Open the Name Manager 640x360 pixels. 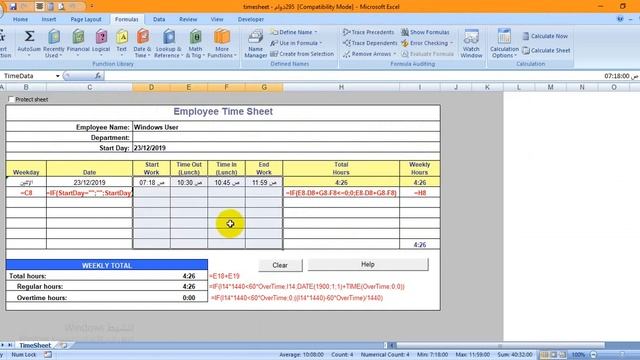tap(256, 43)
